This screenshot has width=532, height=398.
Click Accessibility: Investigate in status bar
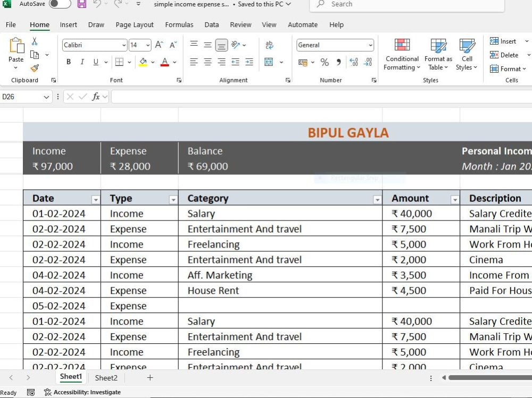[82, 392]
